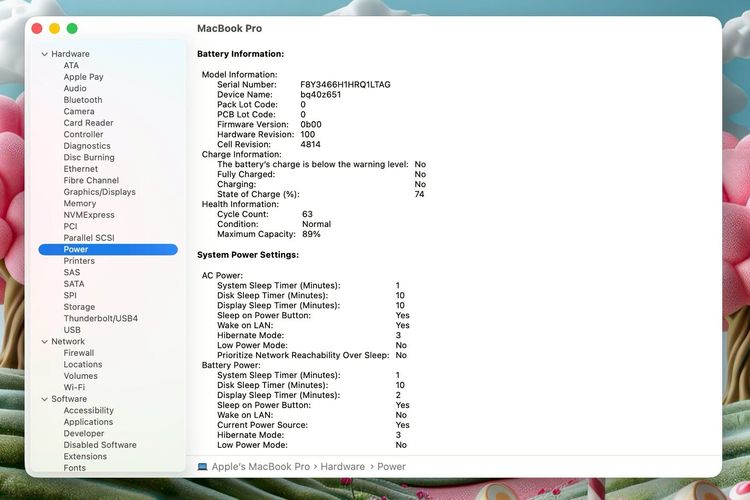Click the highlighted Power sidebar item

click(x=108, y=249)
